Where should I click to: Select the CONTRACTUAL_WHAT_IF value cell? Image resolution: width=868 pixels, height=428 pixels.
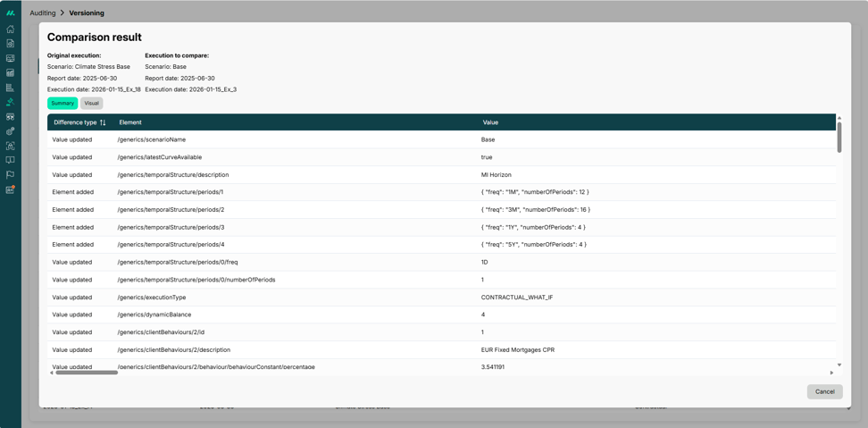coord(517,298)
